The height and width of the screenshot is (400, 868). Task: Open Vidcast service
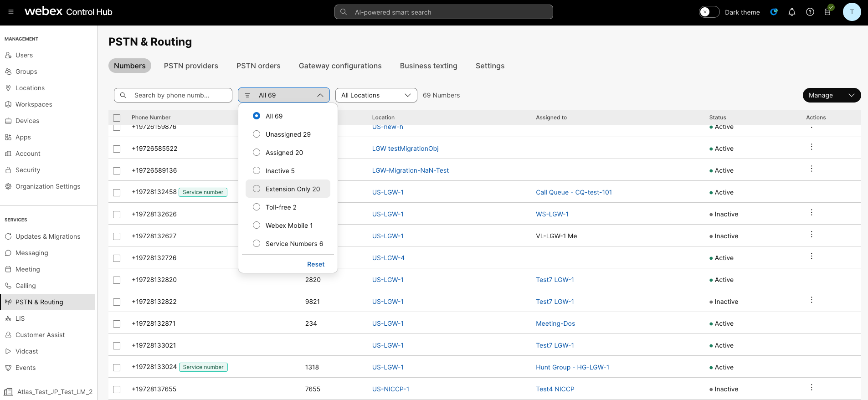click(27, 351)
